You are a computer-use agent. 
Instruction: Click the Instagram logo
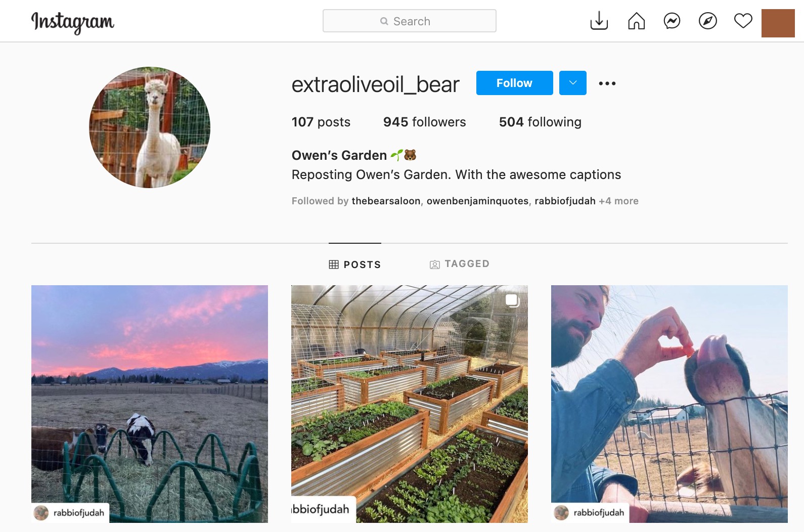73,22
